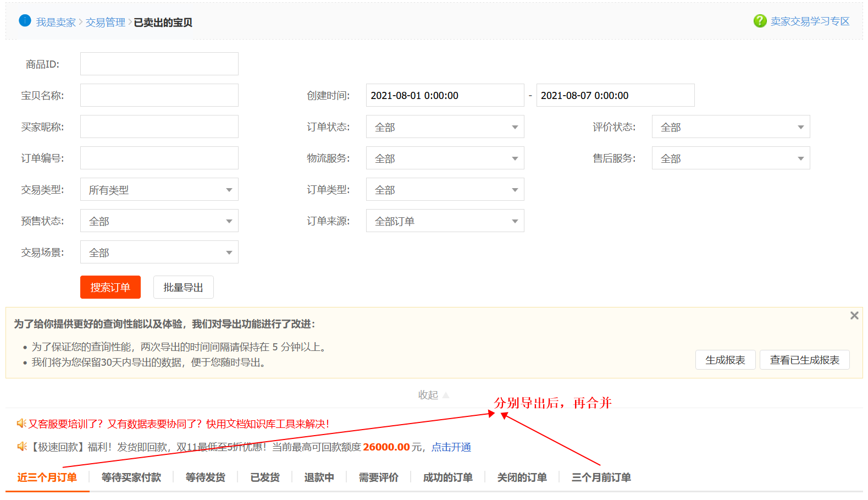Open the 交易类型 dropdown showing 所有类型
868x500 pixels.
tap(159, 190)
